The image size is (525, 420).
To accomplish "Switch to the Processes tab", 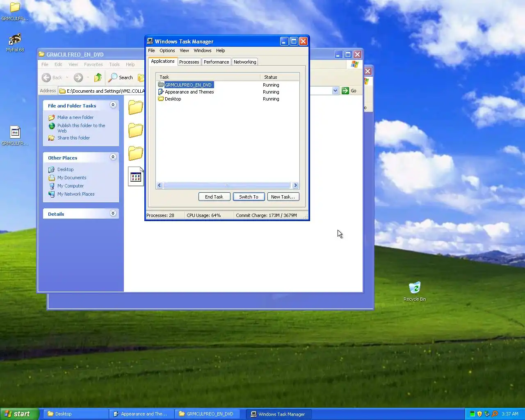I will pyautogui.click(x=189, y=62).
